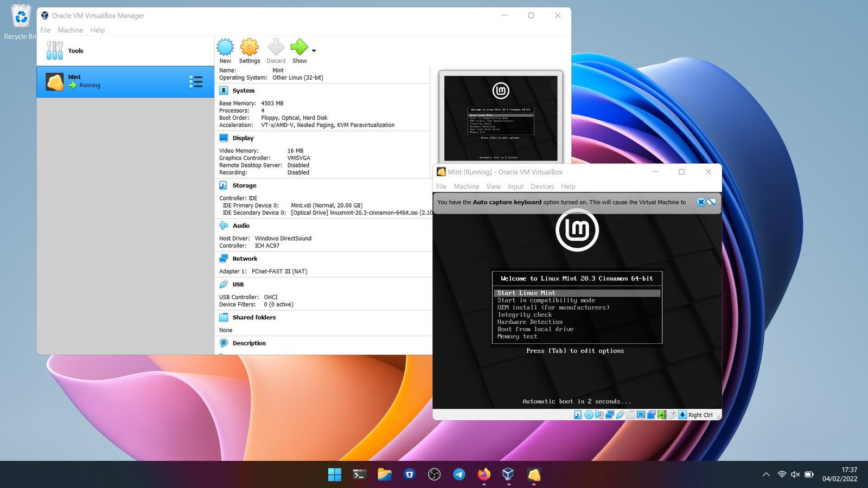The height and width of the screenshot is (488, 868).
Task: Click the green Show arrow icon
Action: coord(299,47)
